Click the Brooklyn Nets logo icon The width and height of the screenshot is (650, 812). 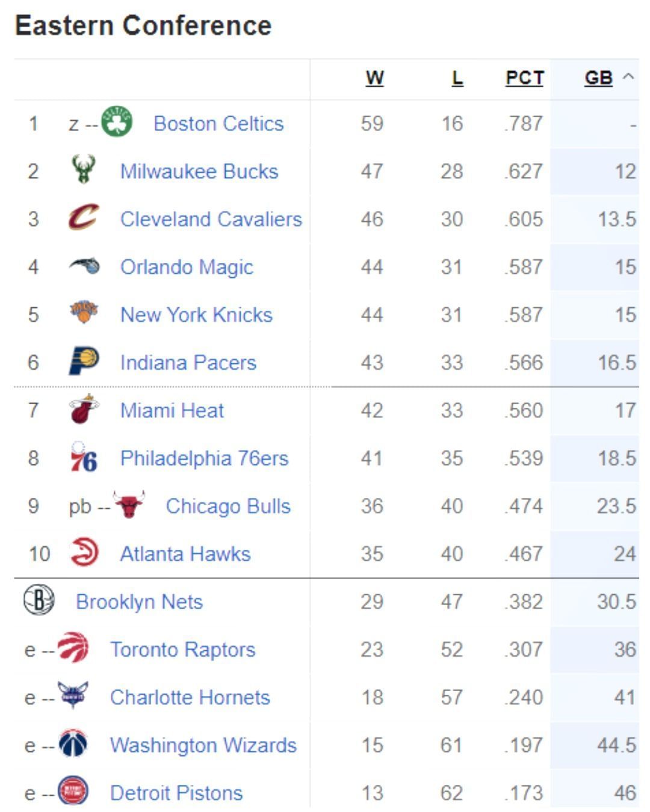(39, 600)
